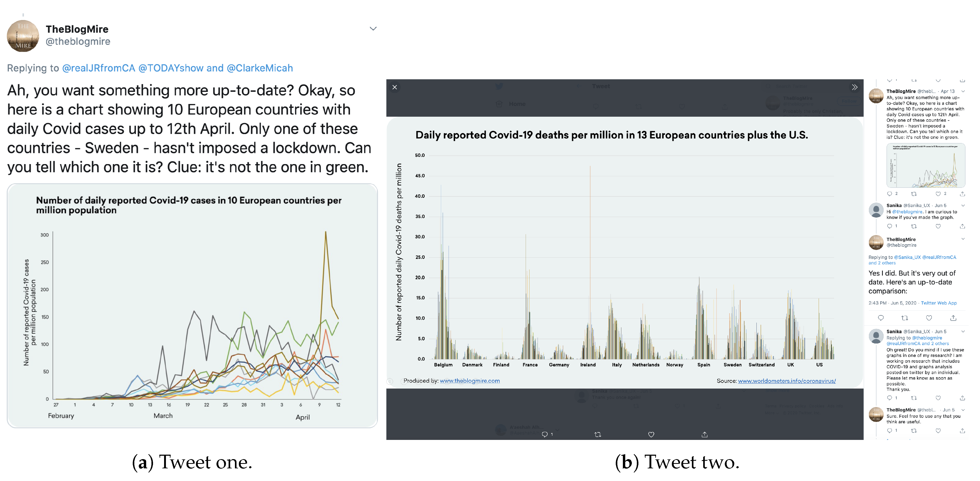Share the tweet from the image viewer bar

coord(704,434)
